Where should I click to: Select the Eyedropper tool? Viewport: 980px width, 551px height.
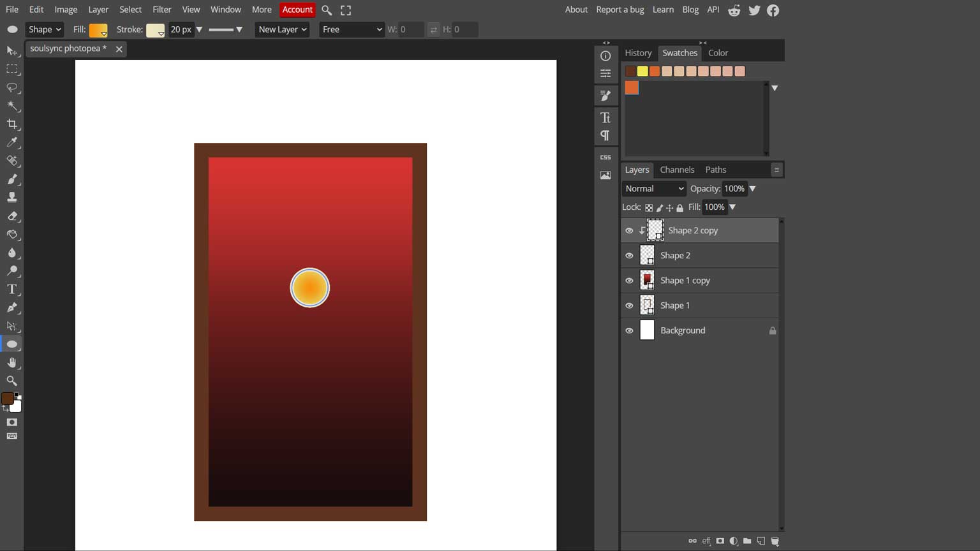click(12, 142)
